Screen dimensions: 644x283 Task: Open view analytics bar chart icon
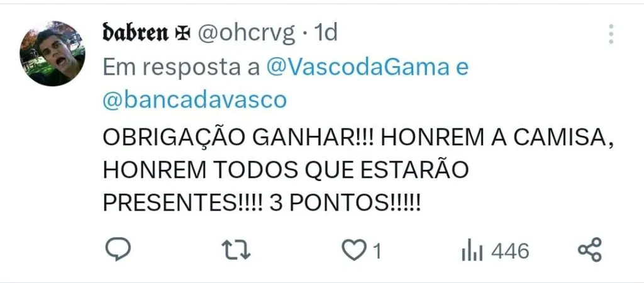point(472,250)
